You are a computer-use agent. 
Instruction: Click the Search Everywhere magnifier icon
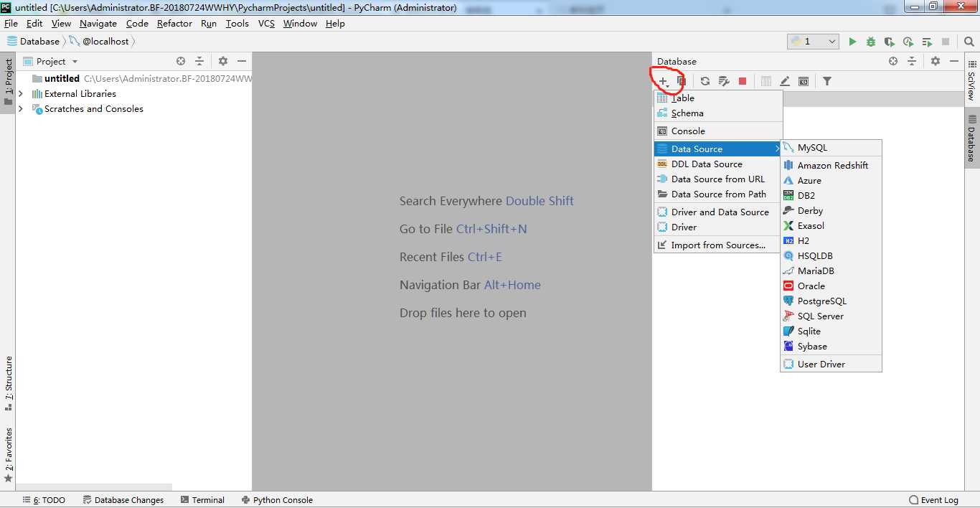pyautogui.click(x=968, y=42)
